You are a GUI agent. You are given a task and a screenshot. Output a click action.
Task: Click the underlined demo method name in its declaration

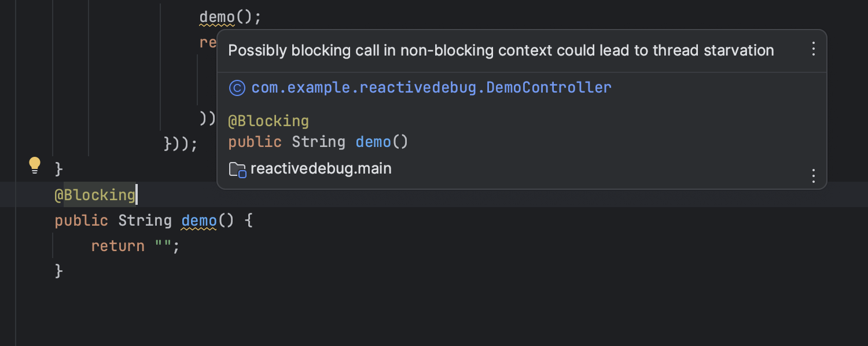coord(199,220)
